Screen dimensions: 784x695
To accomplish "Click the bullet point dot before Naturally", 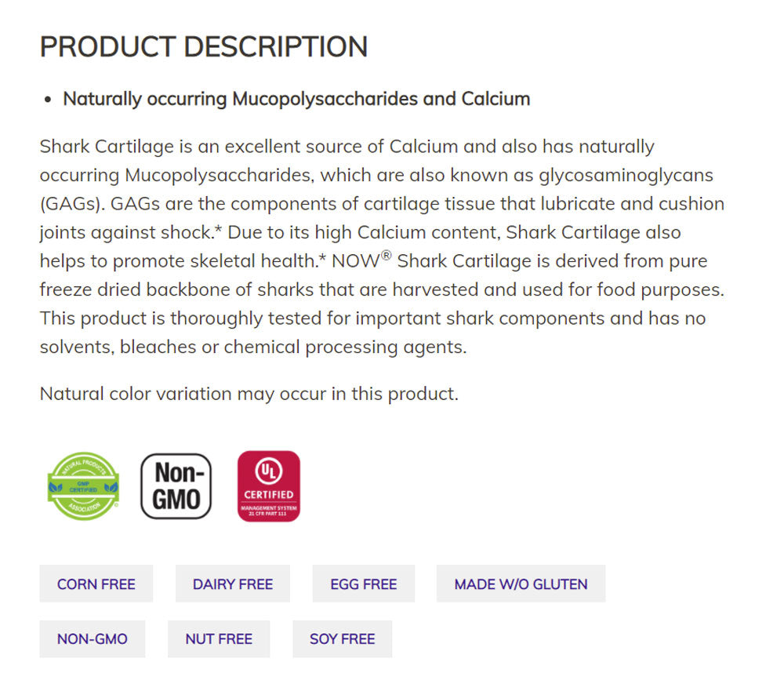I will [48, 100].
